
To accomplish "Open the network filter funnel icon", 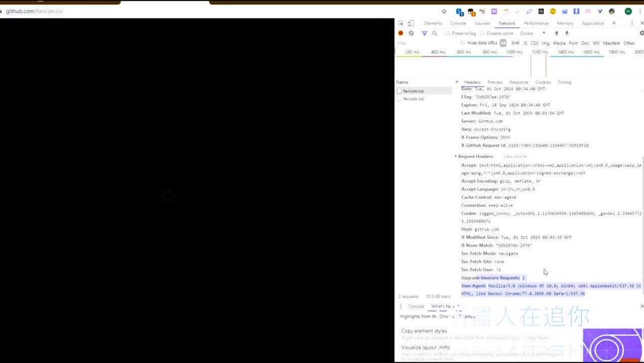I will point(425,33).
